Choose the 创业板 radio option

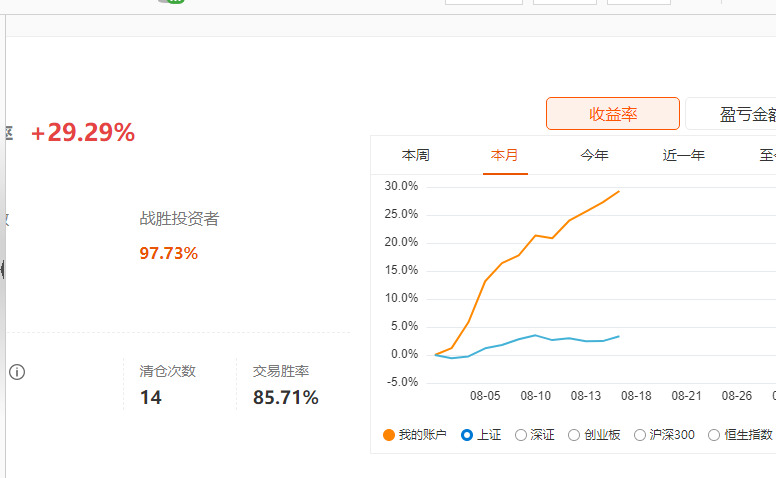pos(574,435)
